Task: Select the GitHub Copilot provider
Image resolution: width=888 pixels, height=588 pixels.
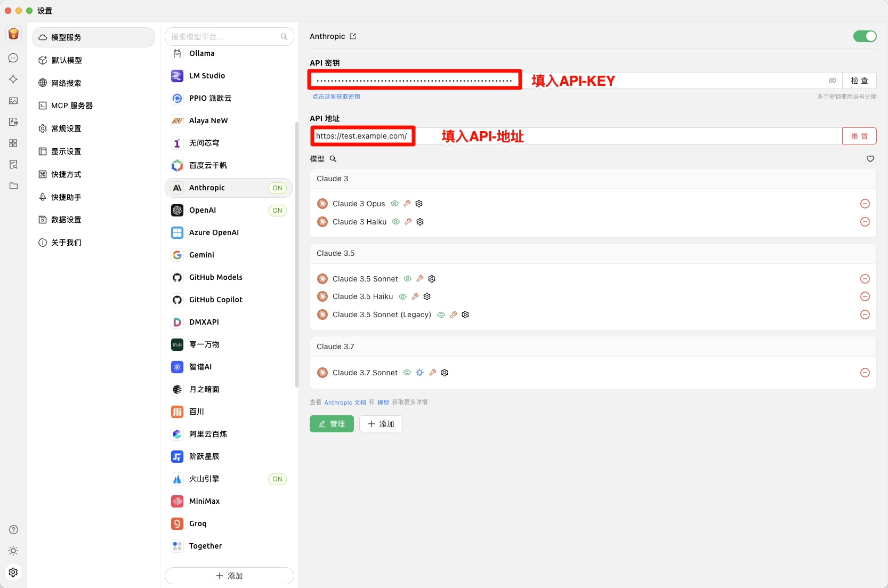Action: (x=229, y=300)
